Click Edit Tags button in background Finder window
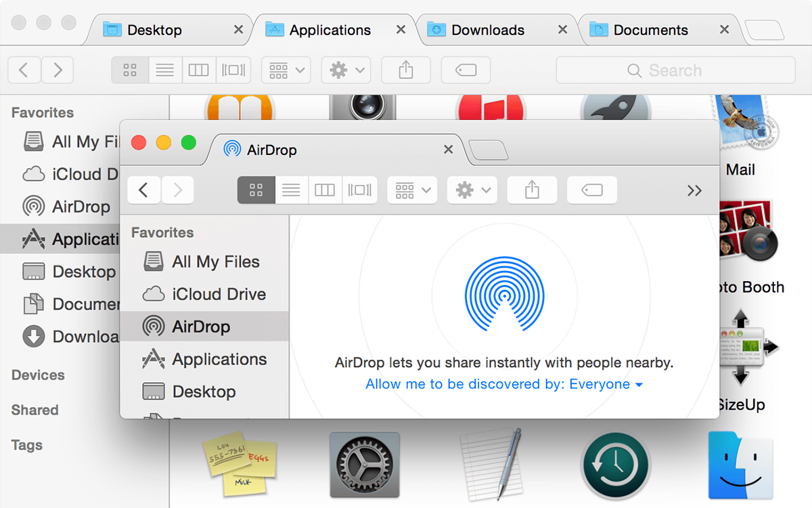 (466, 70)
